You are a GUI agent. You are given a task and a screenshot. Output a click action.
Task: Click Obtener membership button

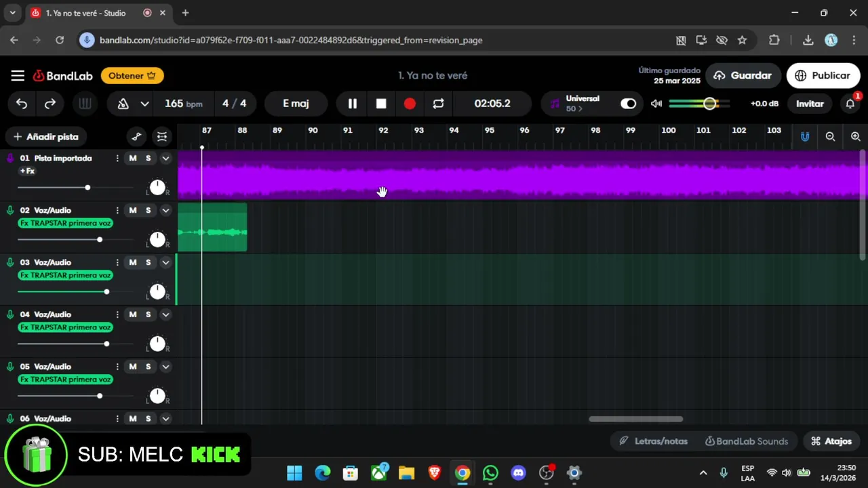coord(132,76)
